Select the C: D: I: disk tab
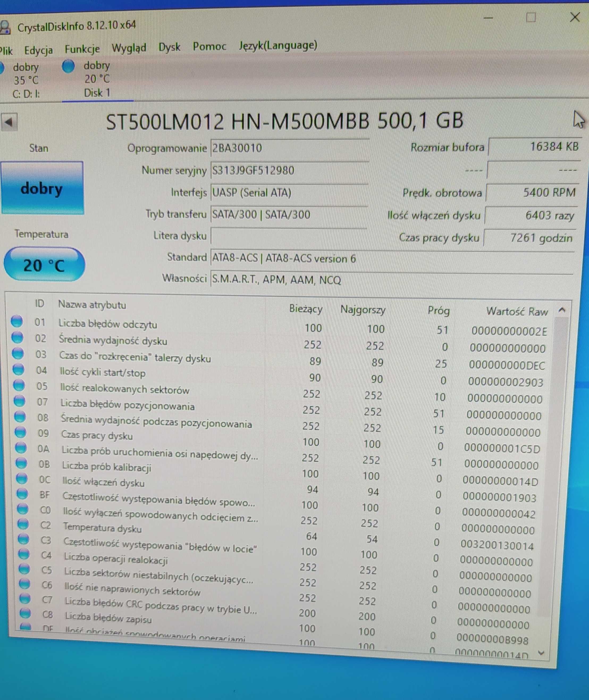The image size is (589, 700). coord(26,81)
